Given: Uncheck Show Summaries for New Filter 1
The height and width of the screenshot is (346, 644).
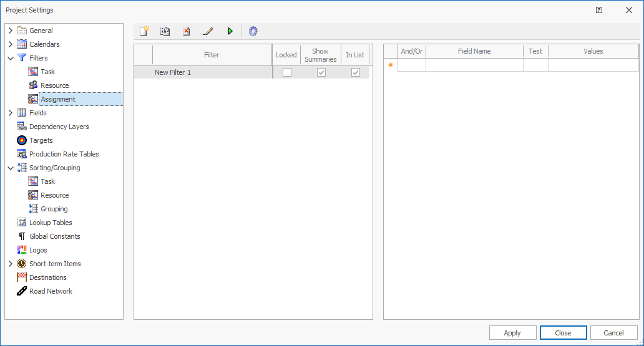Looking at the screenshot, I should tap(321, 72).
